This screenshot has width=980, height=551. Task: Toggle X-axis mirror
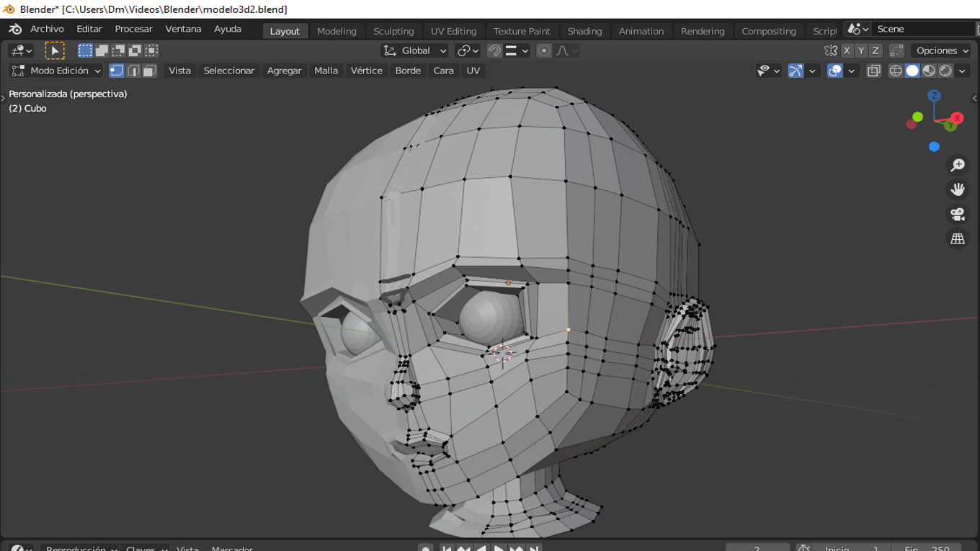pyautogui.click(x=847, y=50)
